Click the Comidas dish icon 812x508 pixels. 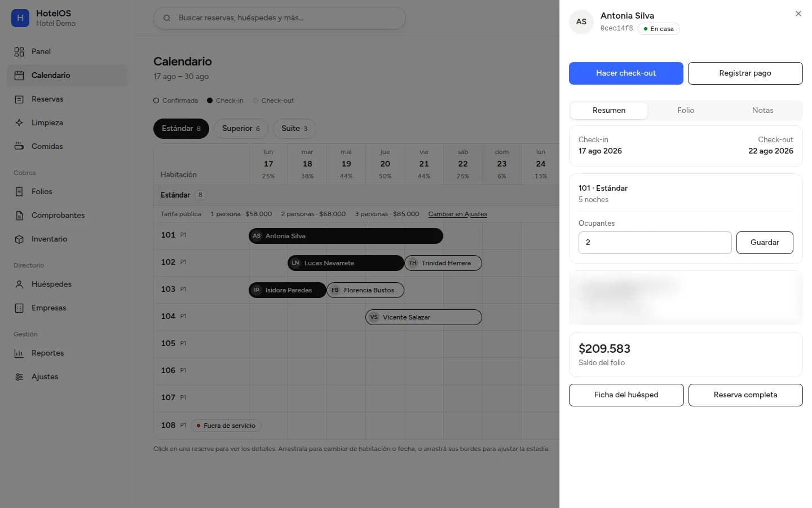click(19, 147)
